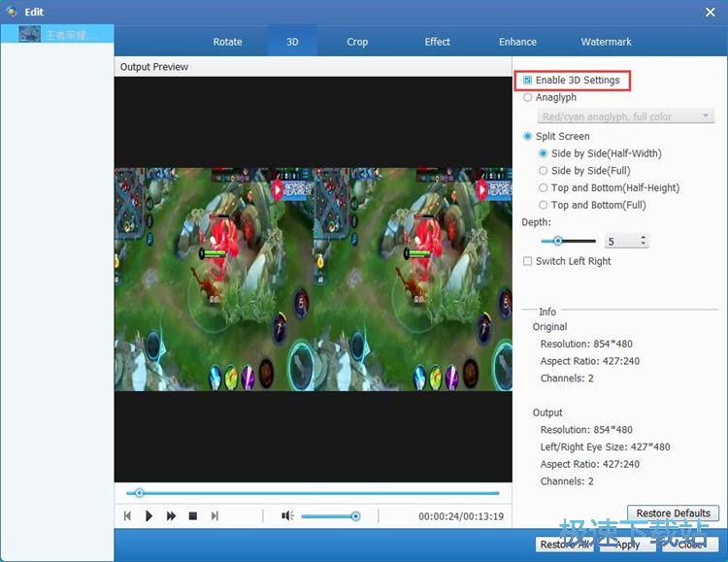Click the Output Preview label

[x=154, y=67]
